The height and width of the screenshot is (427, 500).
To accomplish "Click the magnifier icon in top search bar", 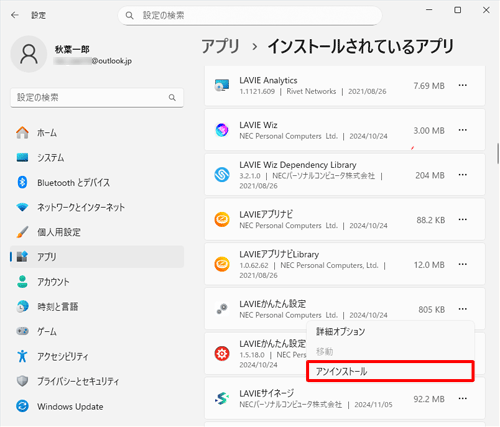I will pyautogui.click(x=129, y=15).
